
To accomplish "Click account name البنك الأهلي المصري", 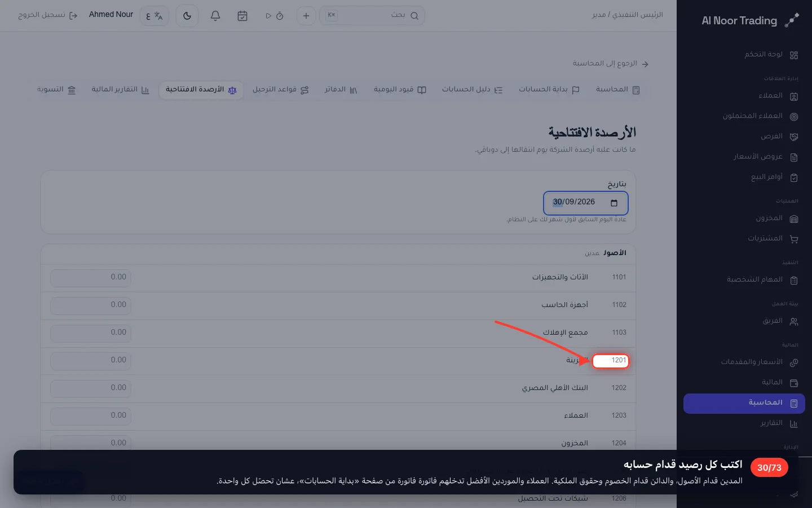I will click(555, 388).
